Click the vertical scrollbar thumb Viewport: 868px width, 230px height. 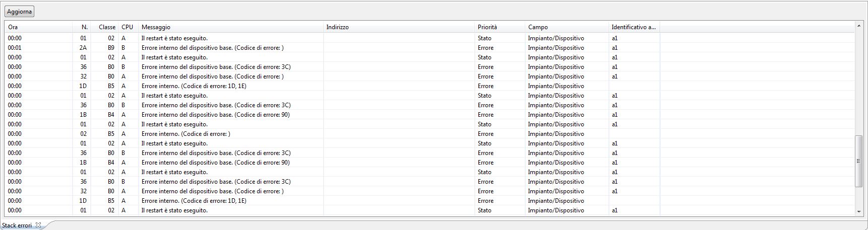pos(859,161)
